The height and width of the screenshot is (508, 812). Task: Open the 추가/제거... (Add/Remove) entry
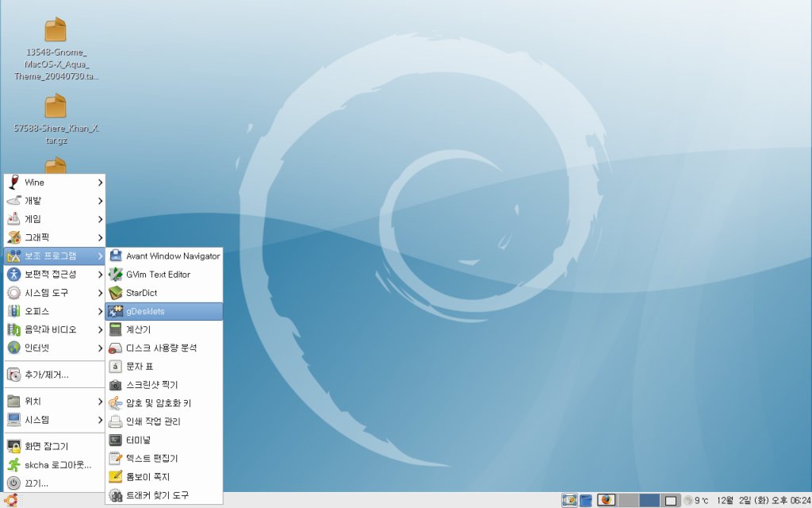(55, 375)
